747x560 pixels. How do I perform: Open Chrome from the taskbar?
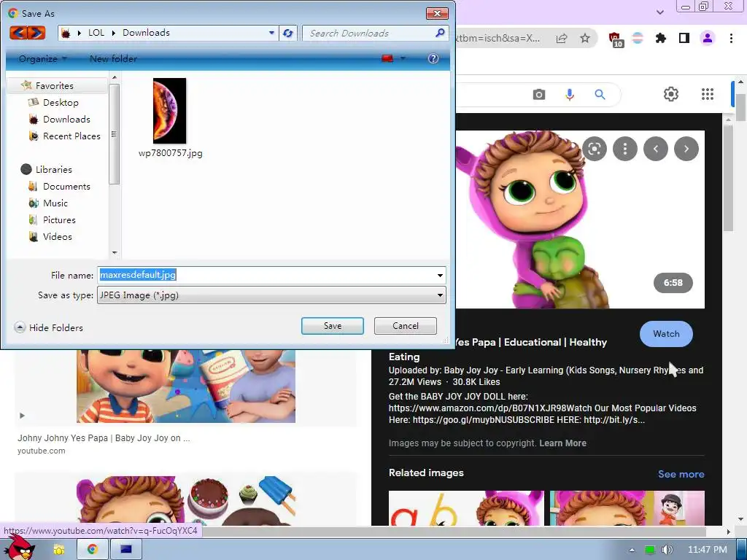92,549
